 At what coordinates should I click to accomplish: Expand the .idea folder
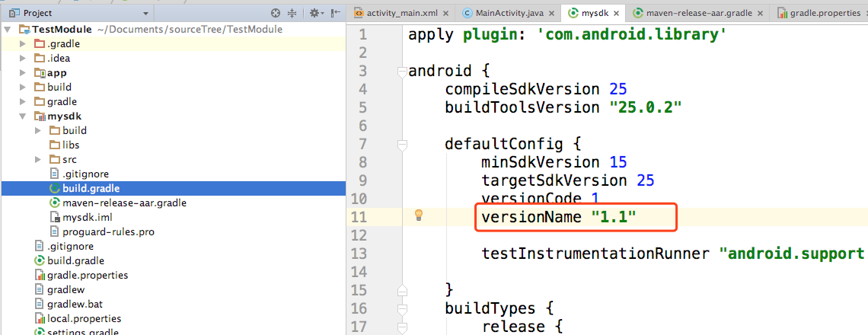tap(23, 58)
